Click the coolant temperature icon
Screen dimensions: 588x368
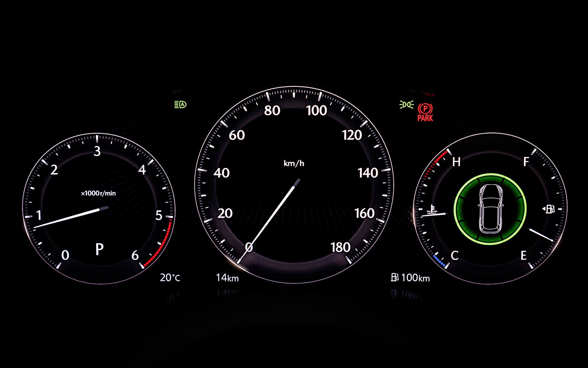point(432,209)
